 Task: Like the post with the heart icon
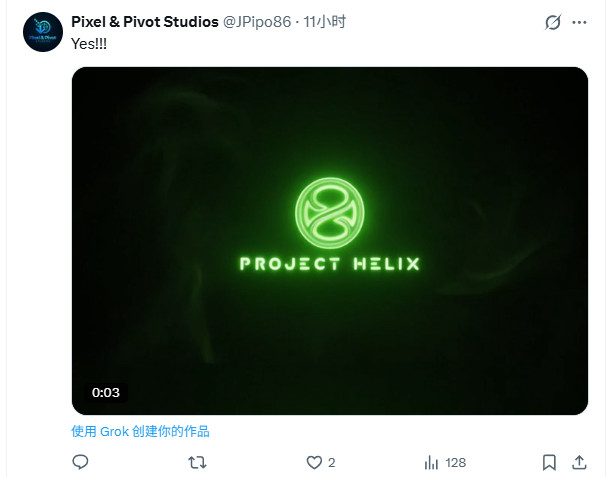314,462
